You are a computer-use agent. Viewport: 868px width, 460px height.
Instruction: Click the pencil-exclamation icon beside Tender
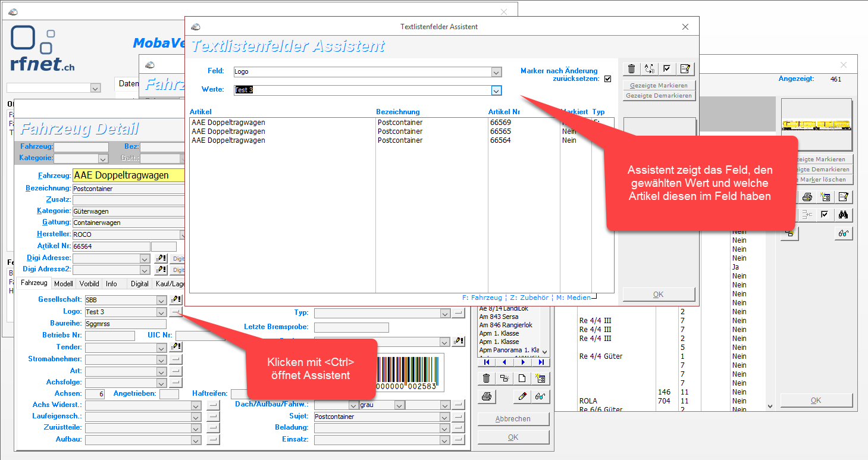(x=176, y=347)
